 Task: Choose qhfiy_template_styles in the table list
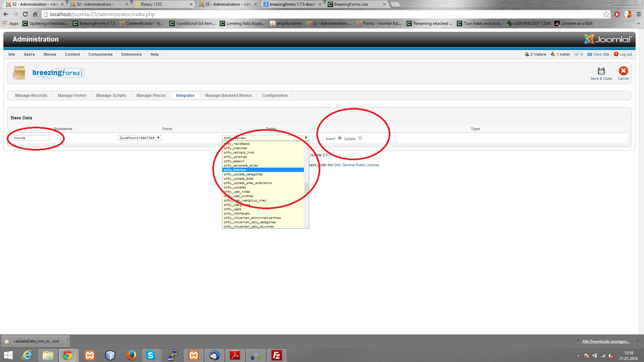[x=263, y=166]
